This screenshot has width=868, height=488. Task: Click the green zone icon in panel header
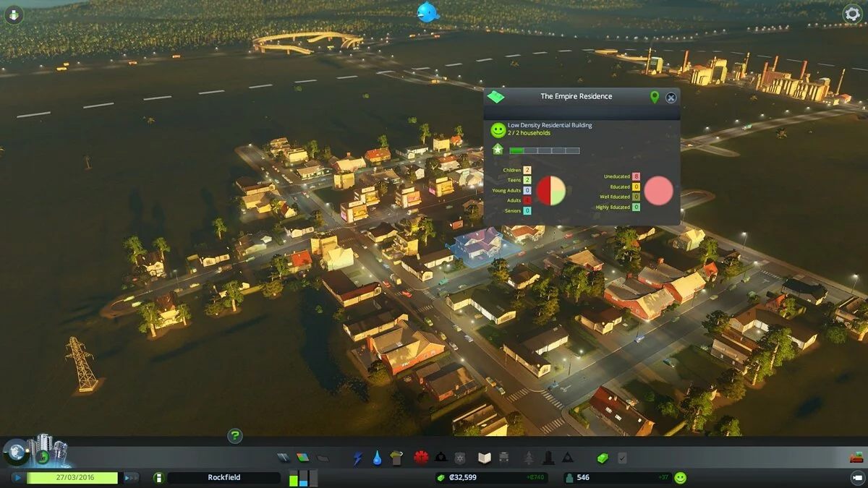click(x=495, y=96)
